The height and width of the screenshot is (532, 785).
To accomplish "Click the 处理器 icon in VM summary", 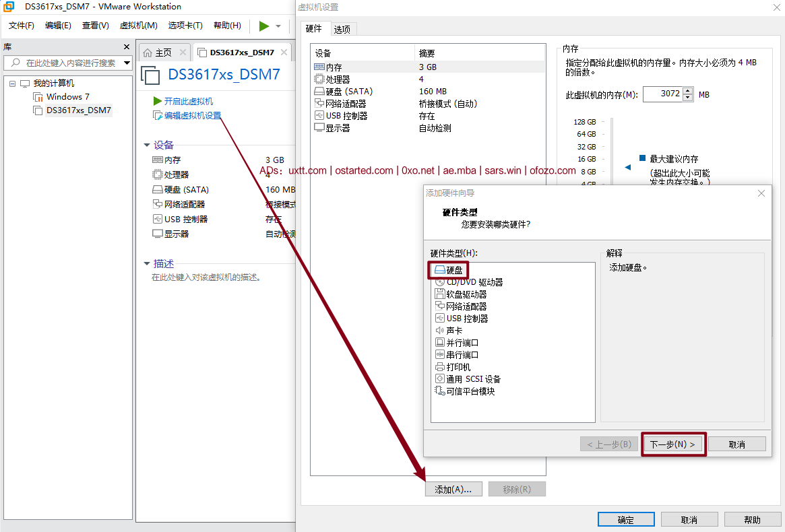I will pos(157,174).
